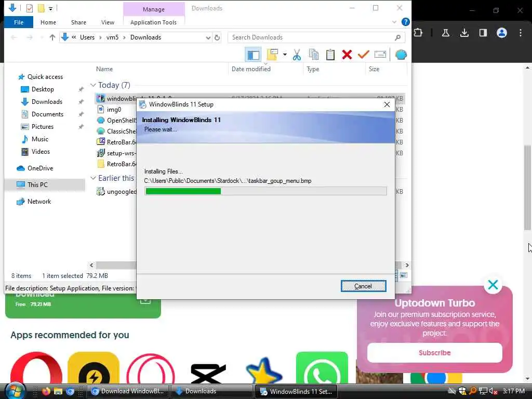Image resolution: width=532 pixels, height=399 pixels.
Task: Click the Rename toolbar icon
Action: click(x=380, y=55)
